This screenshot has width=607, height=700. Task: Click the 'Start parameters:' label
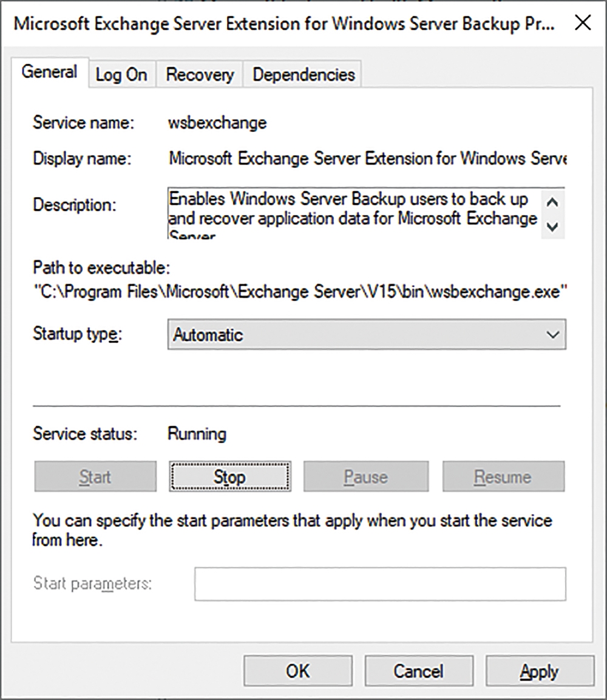pyautogui.click(x=92, y=583)
